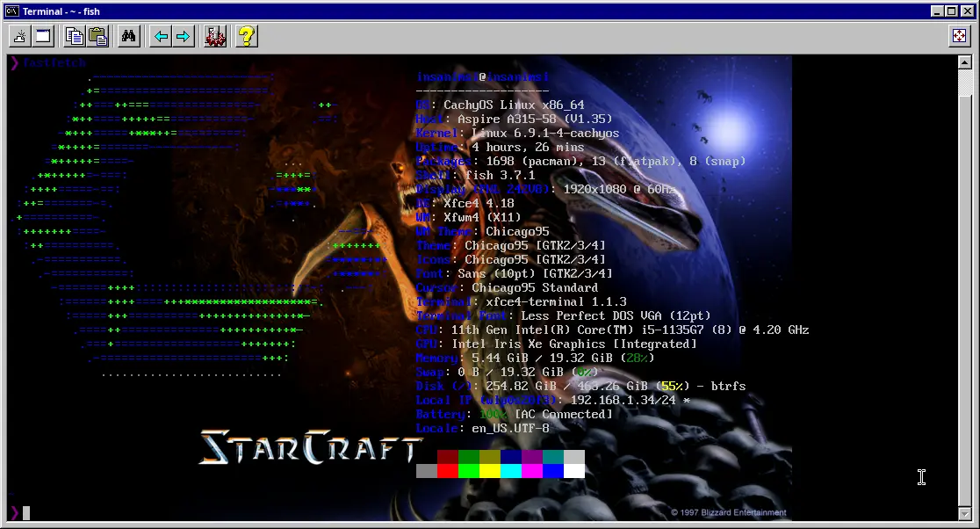Close the Terminal window
980x529 pixels.
(x=967, y=11)
